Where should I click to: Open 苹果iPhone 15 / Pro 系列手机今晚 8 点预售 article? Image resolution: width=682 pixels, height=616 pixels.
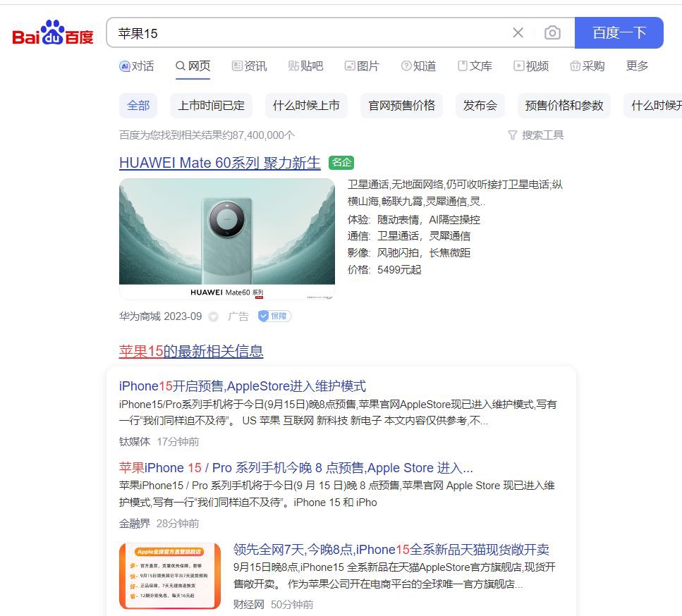coord(296,468)
